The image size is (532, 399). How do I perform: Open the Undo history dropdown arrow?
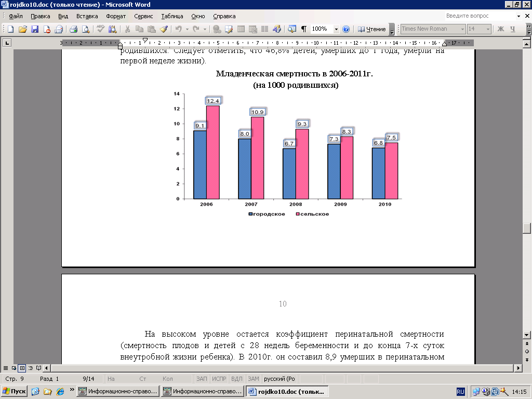coord(187,29)
